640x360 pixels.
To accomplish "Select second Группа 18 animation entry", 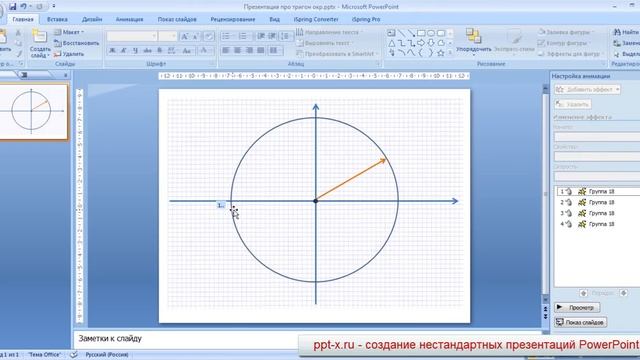I will tap(598, 202).
